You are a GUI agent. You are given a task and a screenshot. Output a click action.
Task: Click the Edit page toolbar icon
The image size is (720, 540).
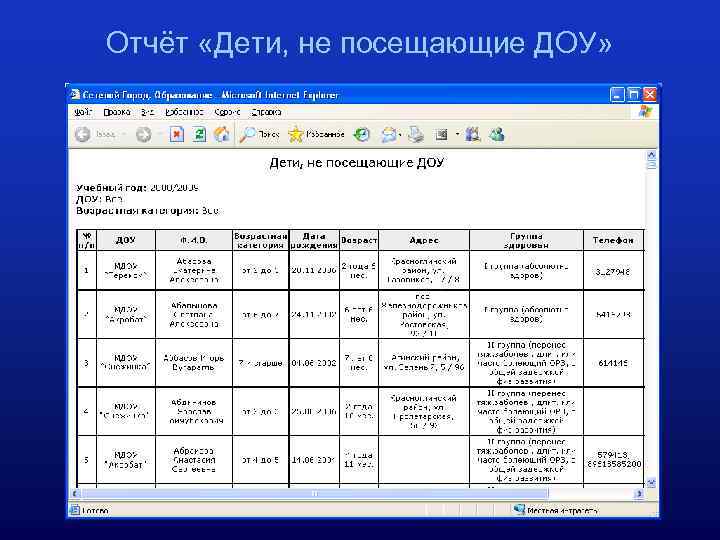pos(441,135)
